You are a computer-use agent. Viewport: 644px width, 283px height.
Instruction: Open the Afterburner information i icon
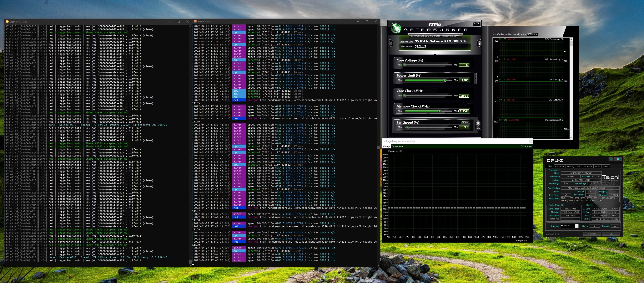(479, 43)
